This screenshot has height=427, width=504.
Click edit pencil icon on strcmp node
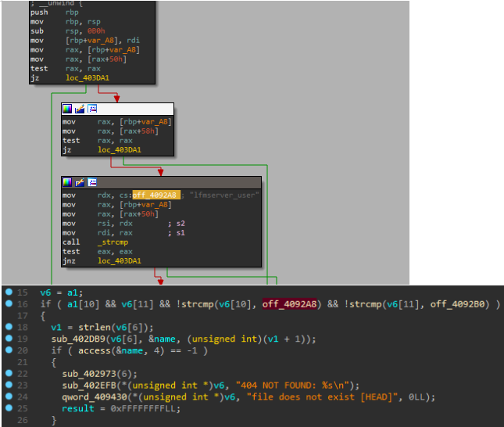[80, 182]
